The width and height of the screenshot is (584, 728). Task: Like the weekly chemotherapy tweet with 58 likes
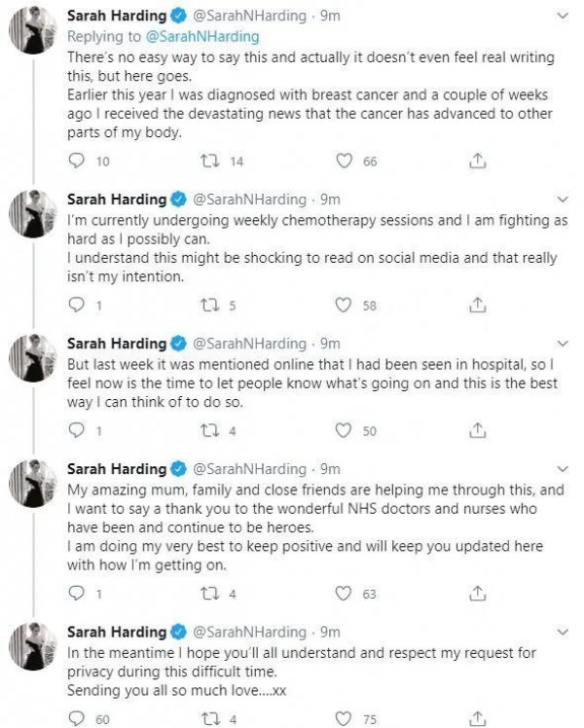[344, 306]
